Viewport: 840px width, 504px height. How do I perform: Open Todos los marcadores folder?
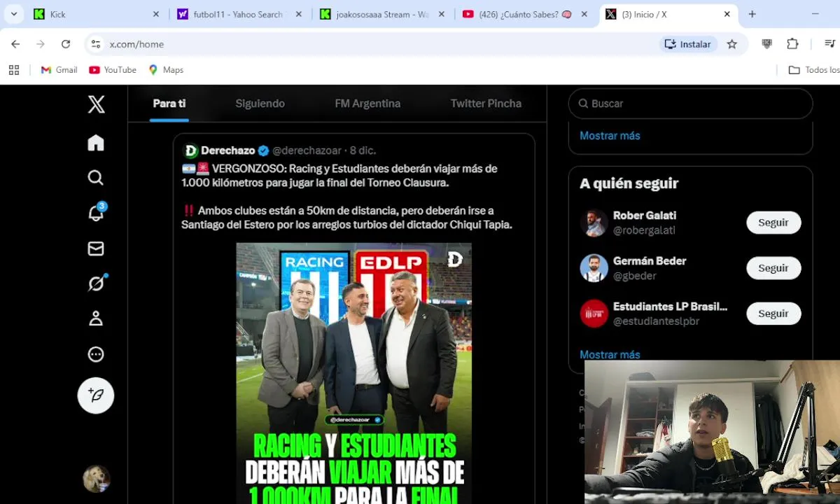click(814, 70)
